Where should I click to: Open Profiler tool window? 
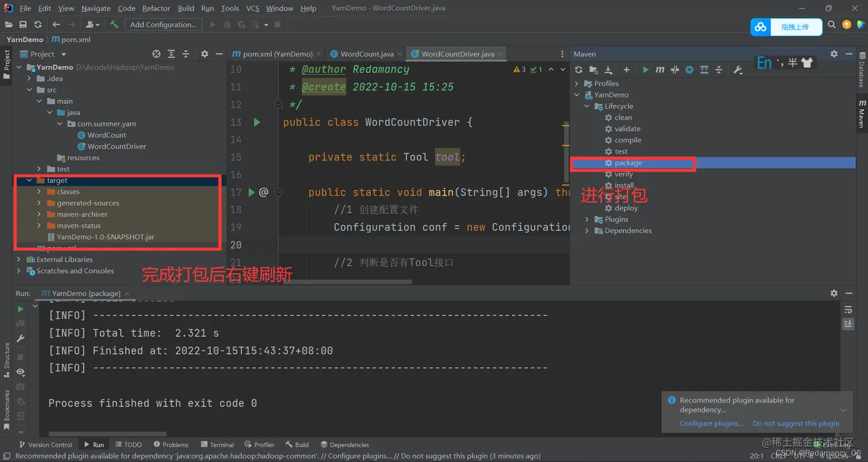259,445
